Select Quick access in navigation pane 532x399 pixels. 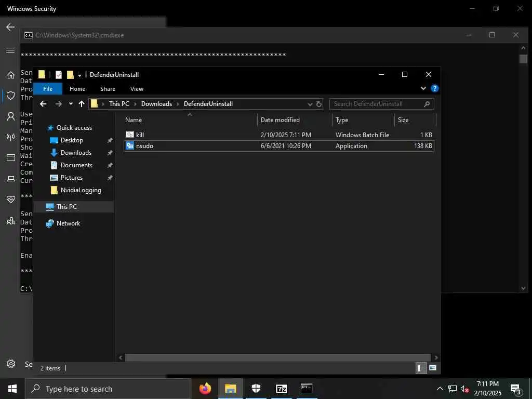pos(74,128)
